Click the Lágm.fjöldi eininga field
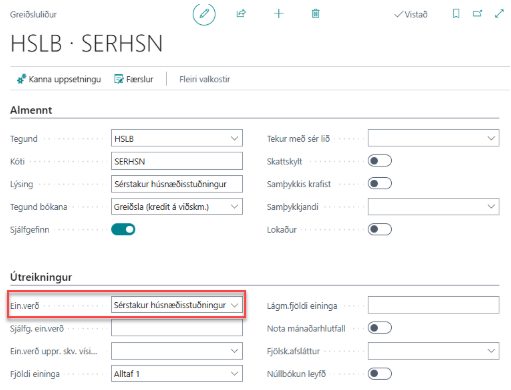This screenshot has width=511, height=390. [x=433, y=305]
